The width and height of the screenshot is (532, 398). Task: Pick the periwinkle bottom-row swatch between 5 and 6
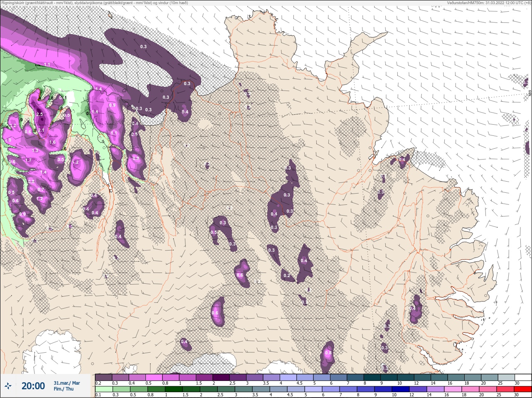tap(314, 389)
